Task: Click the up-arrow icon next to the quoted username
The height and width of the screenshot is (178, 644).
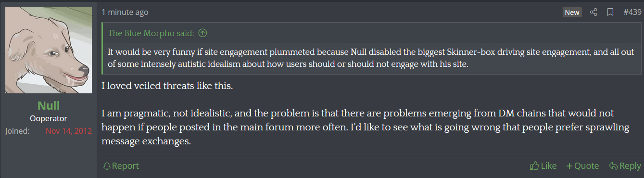Action: [203, 33]
